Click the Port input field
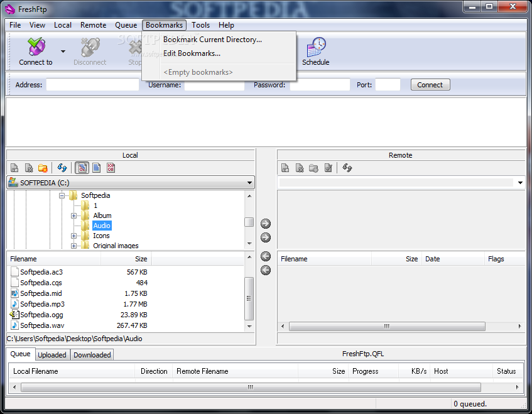The height and width of the screenshot is (414, 532). point(388,85)
